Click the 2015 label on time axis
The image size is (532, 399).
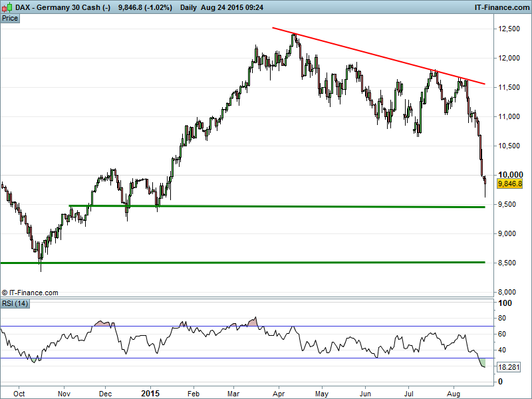click(x=152, y=392)
